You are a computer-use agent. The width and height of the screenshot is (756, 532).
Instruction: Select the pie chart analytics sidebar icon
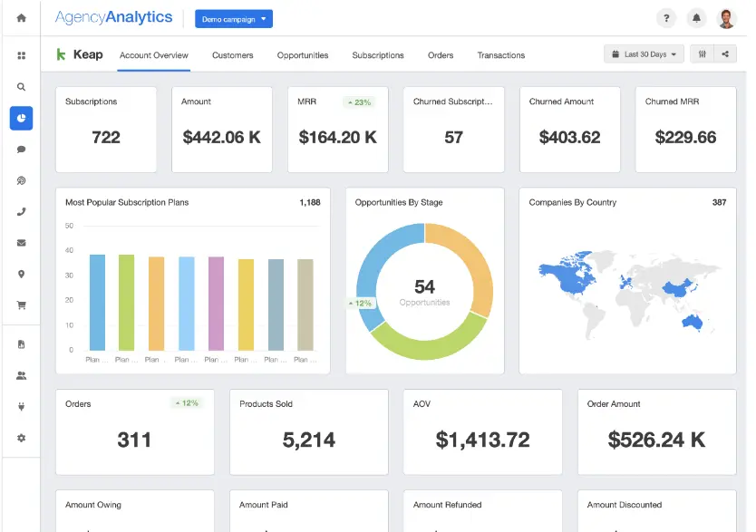(x=21, y=118)
